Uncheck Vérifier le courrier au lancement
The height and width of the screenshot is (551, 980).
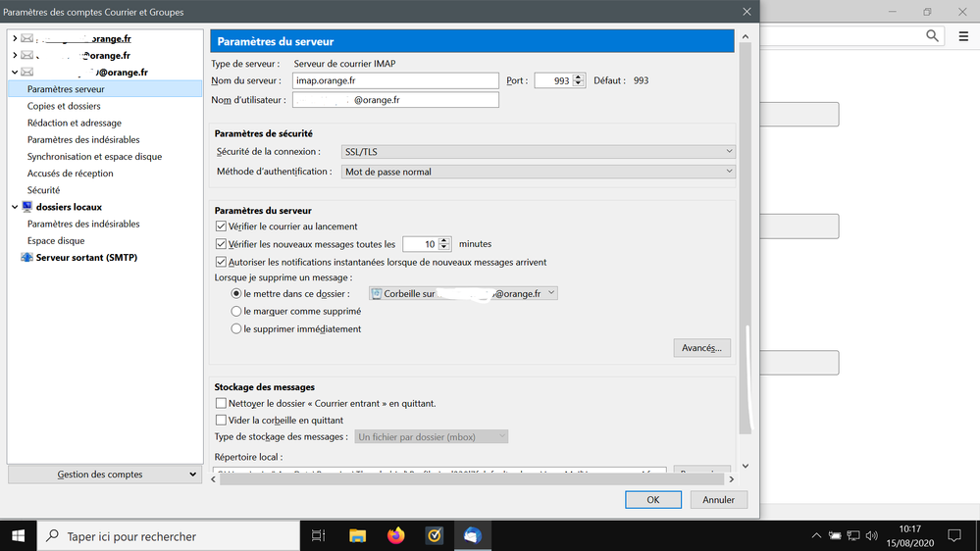click(221, 226)
